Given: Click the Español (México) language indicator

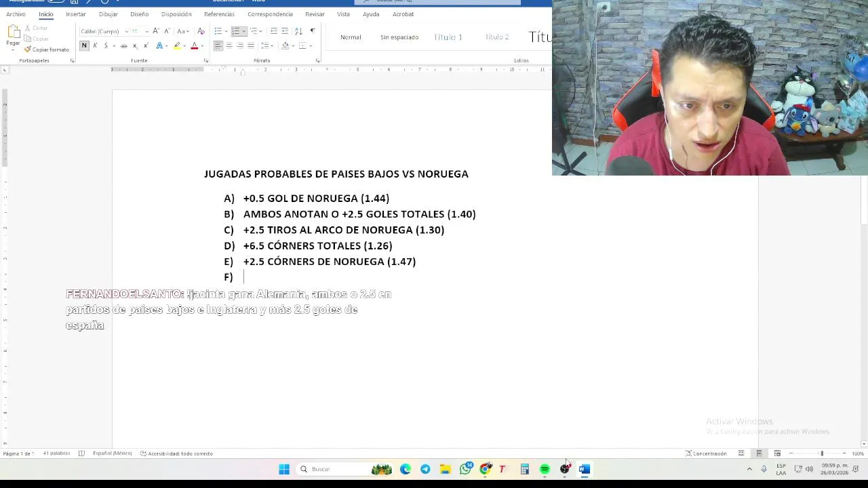Looking at the screenshot, I should 112,453.
